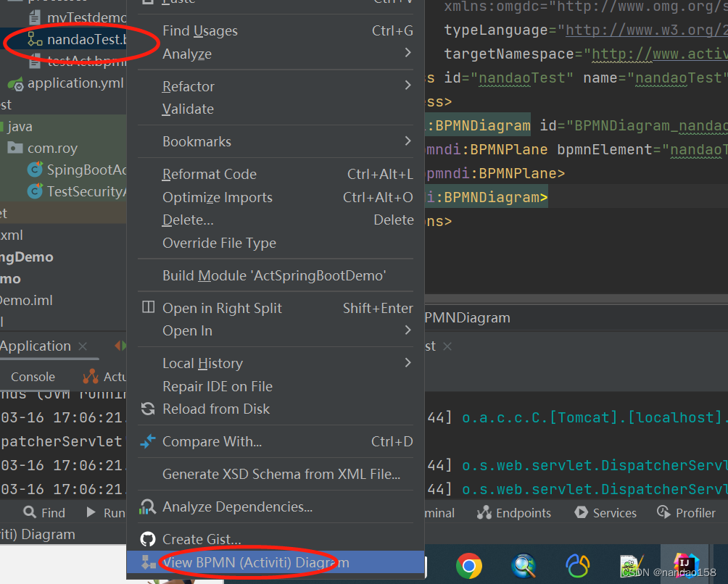Screen dimensions: 728x584
Task: Expand the Open In submenu
Action: pyautogui.click(x=276, y=330)
